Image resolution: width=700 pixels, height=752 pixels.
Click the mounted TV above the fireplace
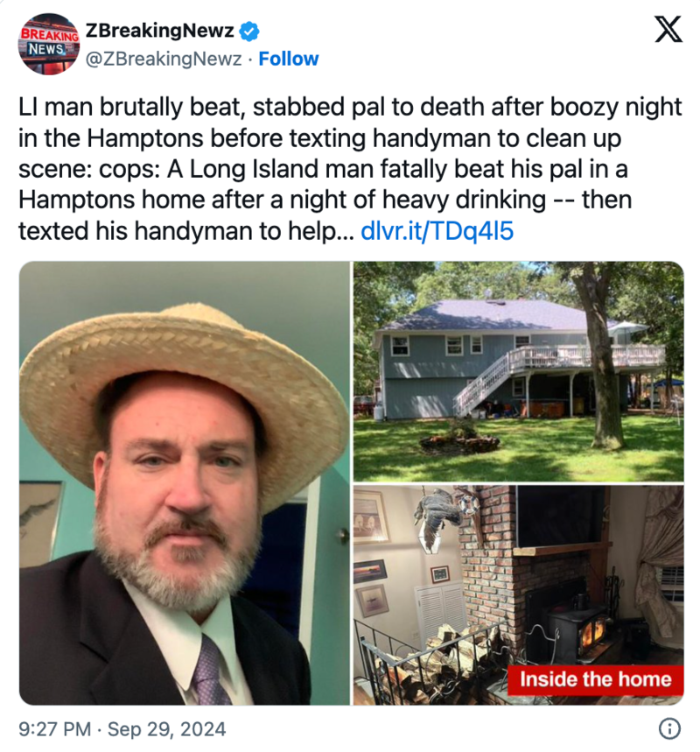point(561,517)
